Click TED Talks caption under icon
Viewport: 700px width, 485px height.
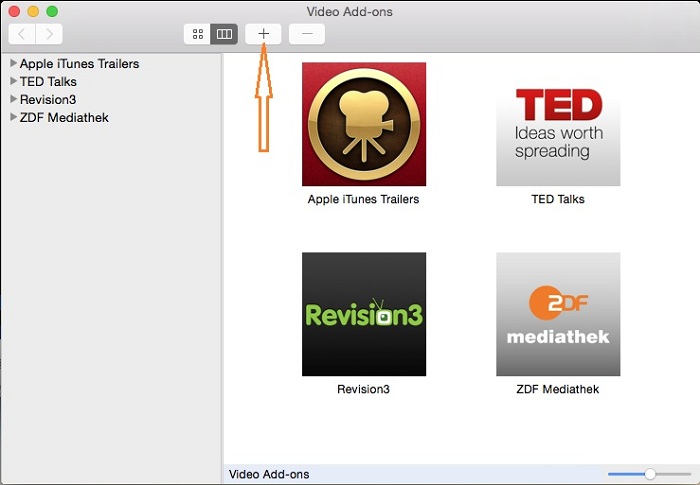558,199
